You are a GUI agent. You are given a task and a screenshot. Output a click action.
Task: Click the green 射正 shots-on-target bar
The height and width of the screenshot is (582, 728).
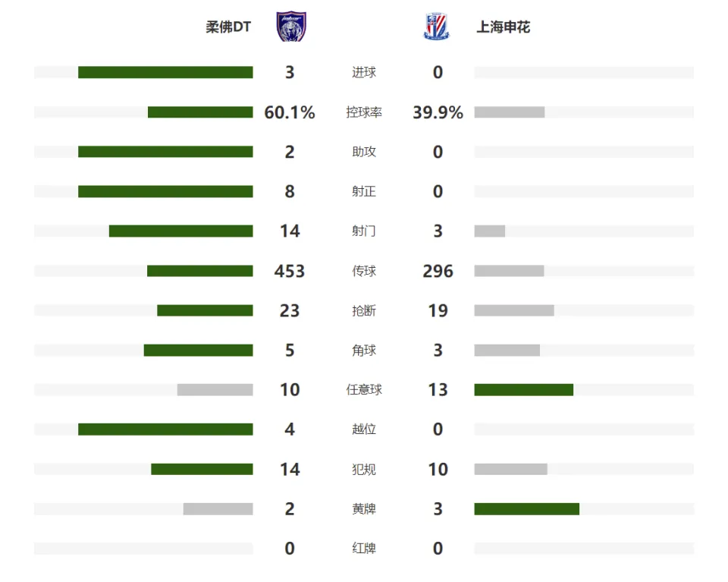166,191
